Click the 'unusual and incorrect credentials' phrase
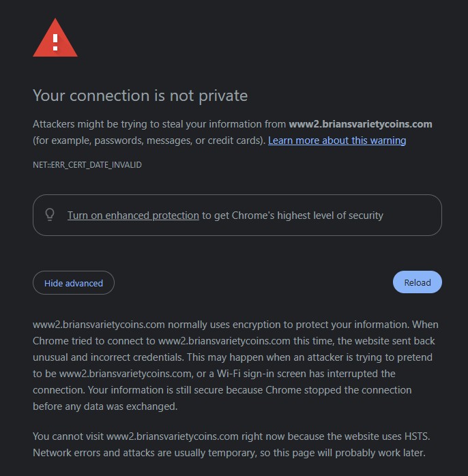 (x=108, y=357)
